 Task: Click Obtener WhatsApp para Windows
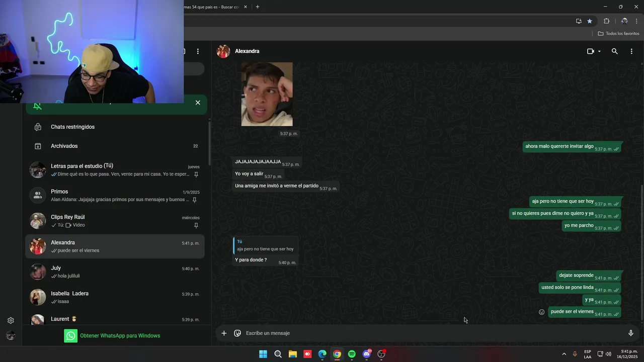tap(112, 336)
